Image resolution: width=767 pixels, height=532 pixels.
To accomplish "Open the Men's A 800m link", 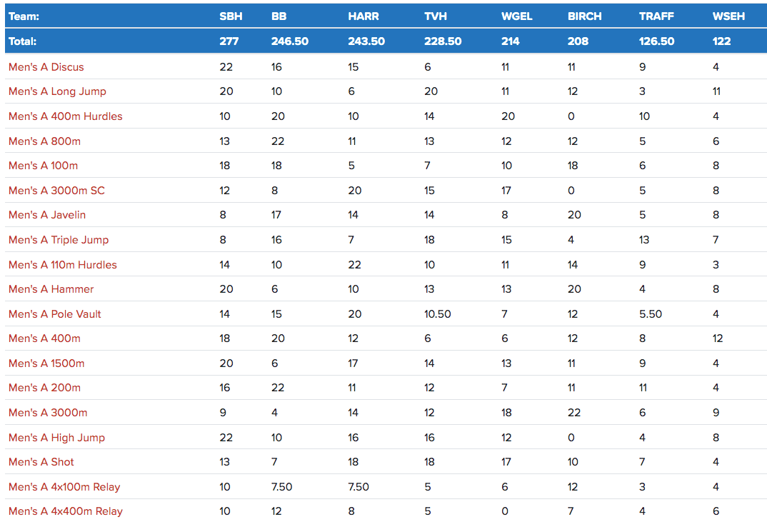I will 44,141.
